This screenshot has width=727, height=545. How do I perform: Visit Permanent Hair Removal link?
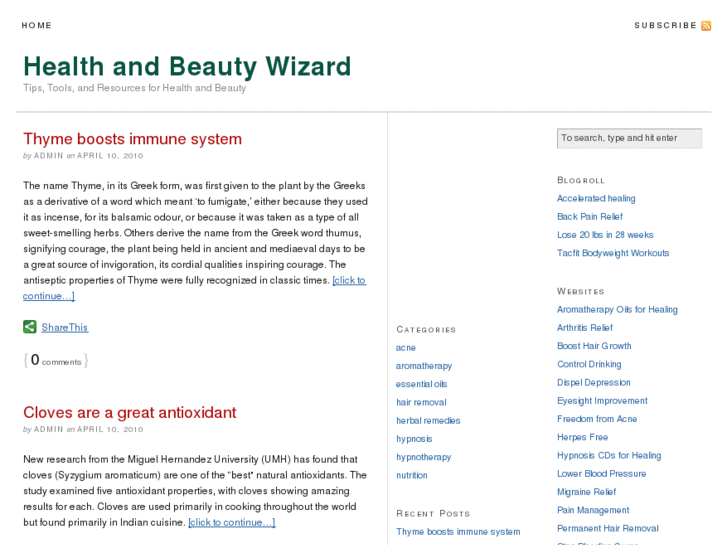pyautogui.click(x=608, y=528)
